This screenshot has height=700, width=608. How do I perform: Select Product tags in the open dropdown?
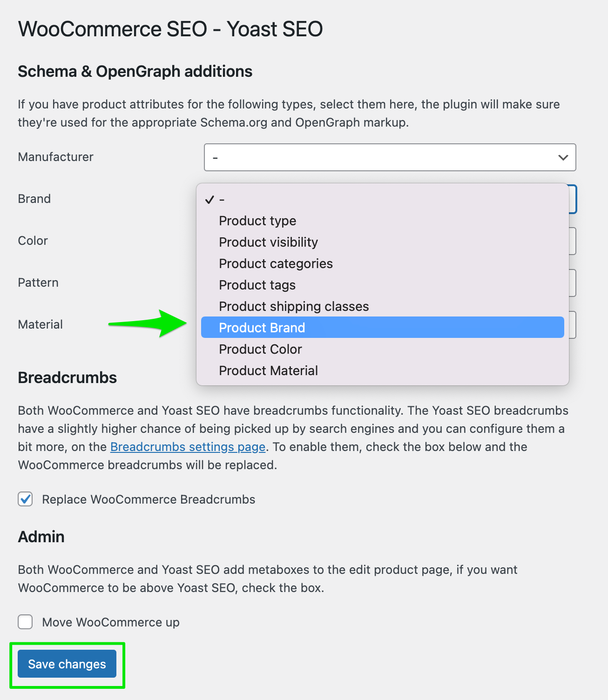click(257, 284)
